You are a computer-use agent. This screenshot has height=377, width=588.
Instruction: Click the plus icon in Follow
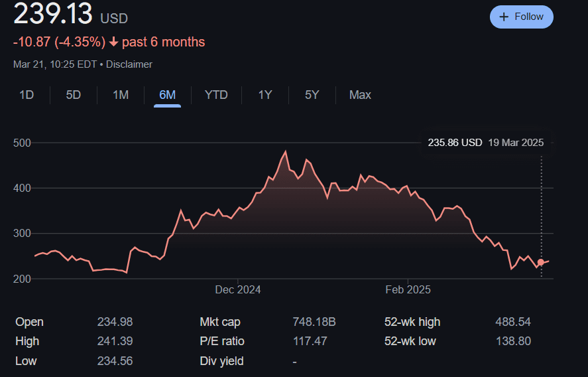504,17
